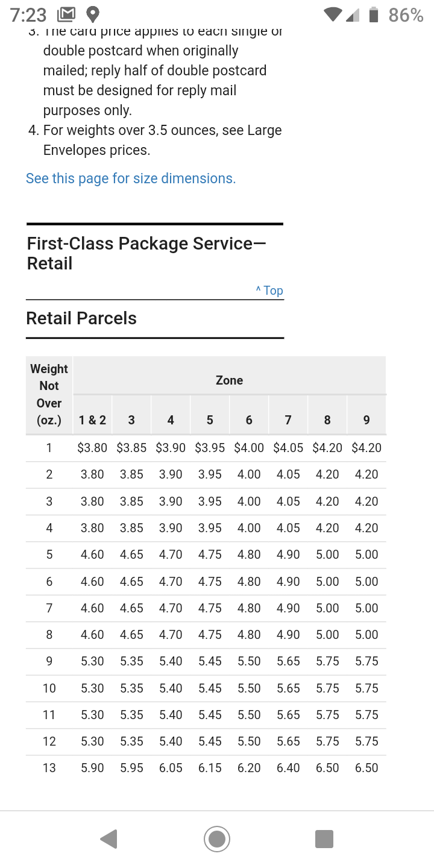This screenshot has height=868, width=434.
Task: Select the Zone column header
Action: point(229,380)
